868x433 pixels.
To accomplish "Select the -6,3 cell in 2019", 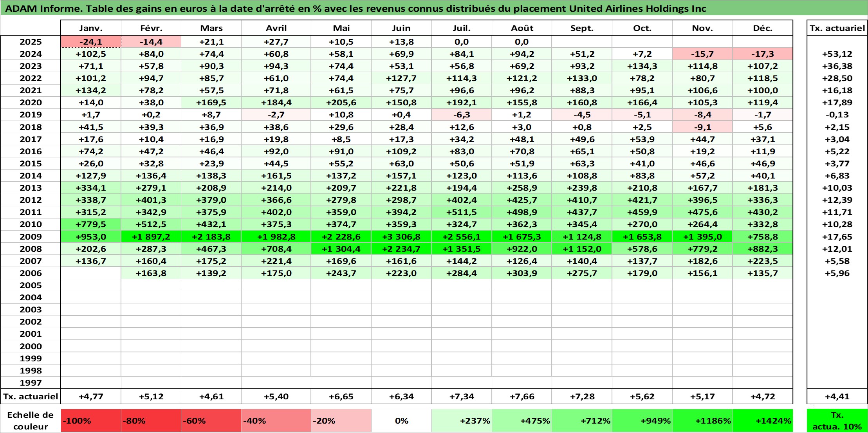I will [x=462, y=115].
